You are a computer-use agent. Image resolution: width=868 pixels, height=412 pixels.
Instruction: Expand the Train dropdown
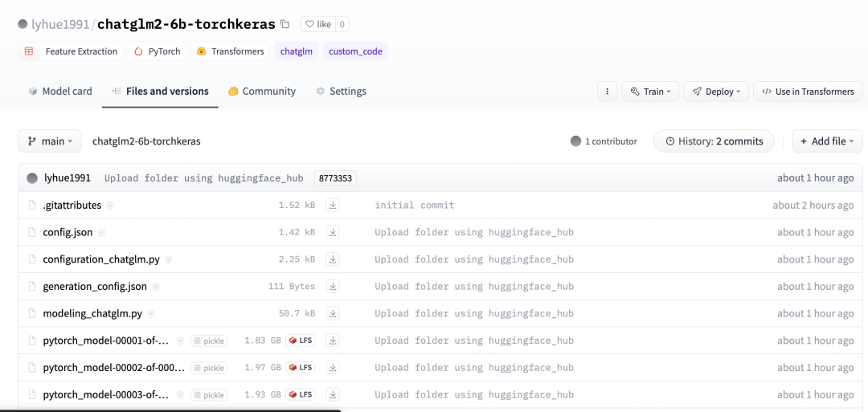[650, 92]
